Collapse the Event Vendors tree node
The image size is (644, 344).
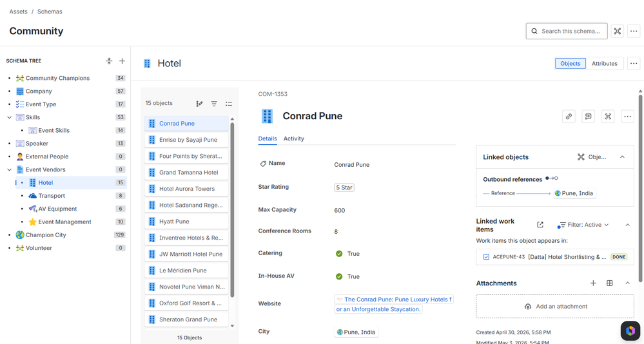[10, 169]
